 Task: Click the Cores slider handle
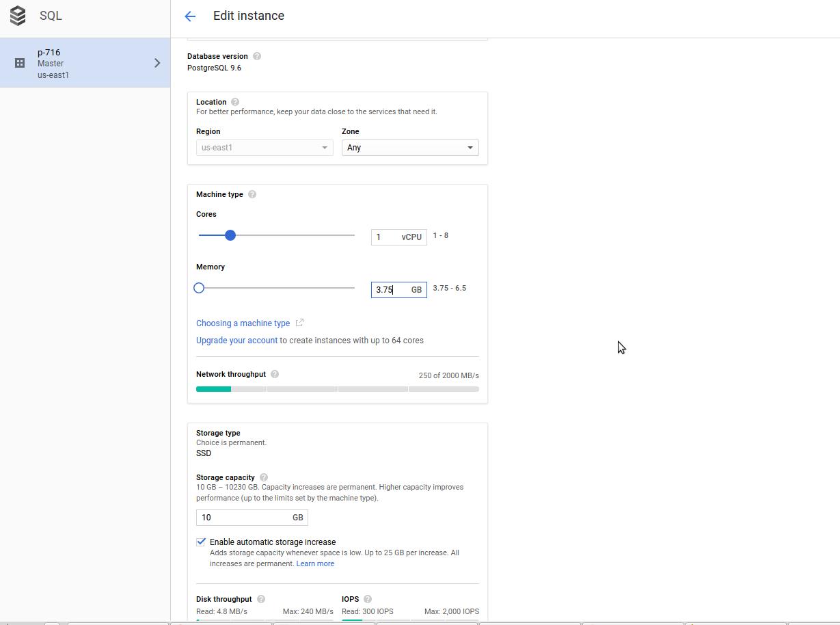(x=230, y=235)
